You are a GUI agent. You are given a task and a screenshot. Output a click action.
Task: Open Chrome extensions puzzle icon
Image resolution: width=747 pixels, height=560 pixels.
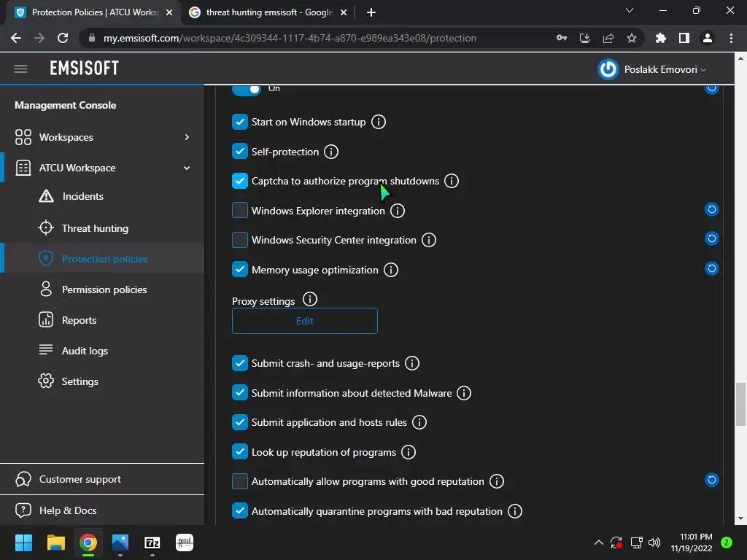coord(660,38)
